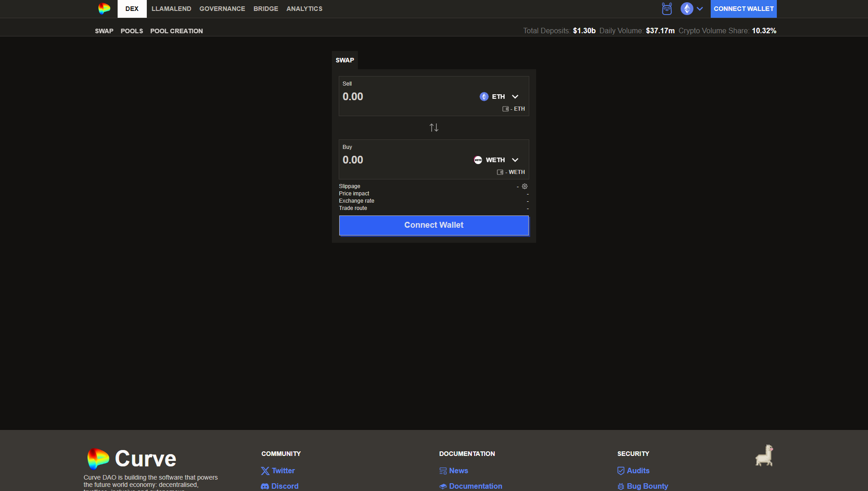Click the llama mascot image in footer
Image resolution: width=868 pixels, height=491 pixels.
point(765,455)
